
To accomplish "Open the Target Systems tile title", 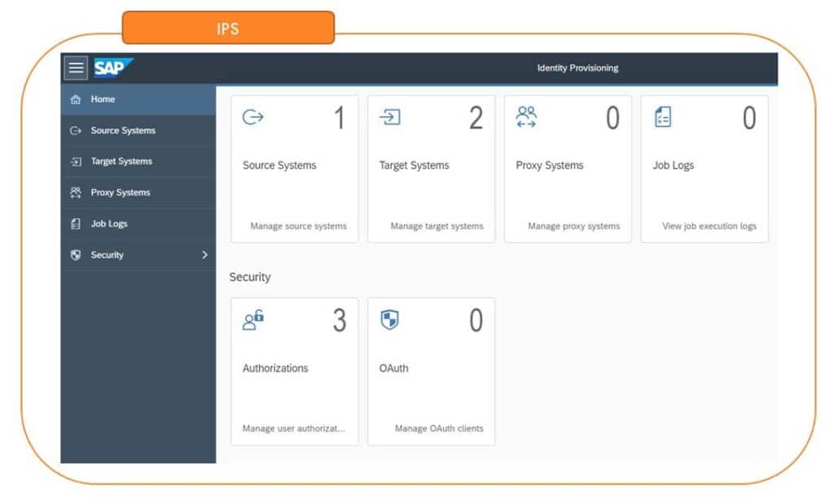I will [x=415, y=165].
